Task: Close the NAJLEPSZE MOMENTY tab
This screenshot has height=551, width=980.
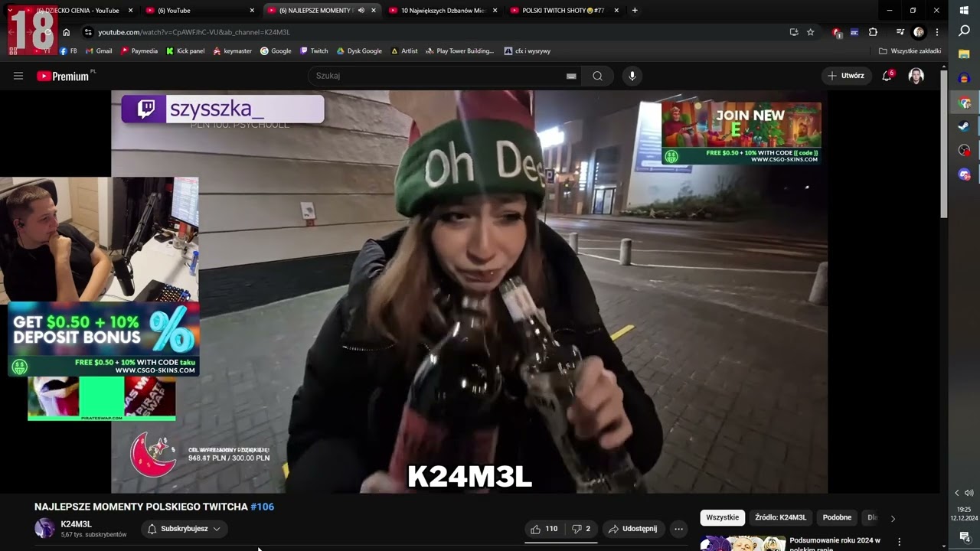Action: click(x=374, y=11)
